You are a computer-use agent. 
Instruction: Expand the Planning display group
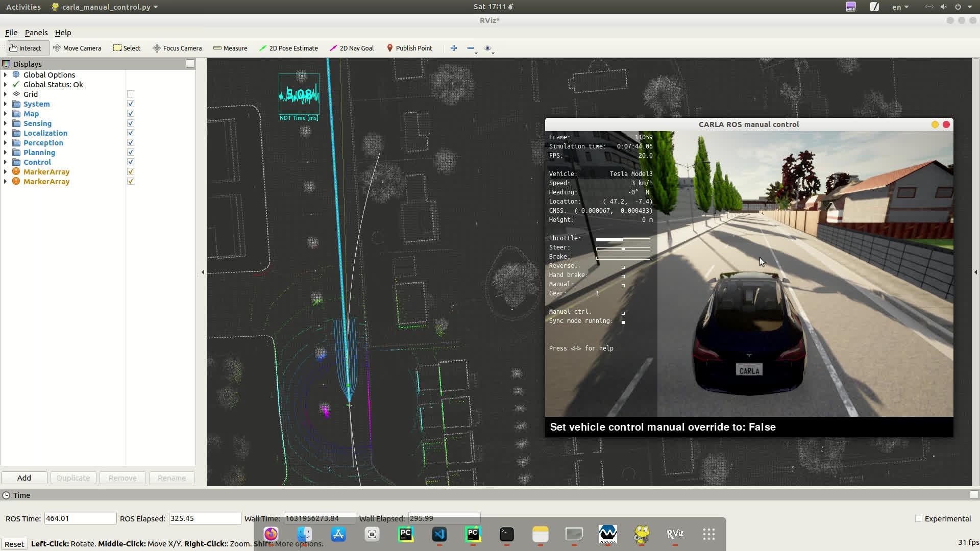point(6,153)
